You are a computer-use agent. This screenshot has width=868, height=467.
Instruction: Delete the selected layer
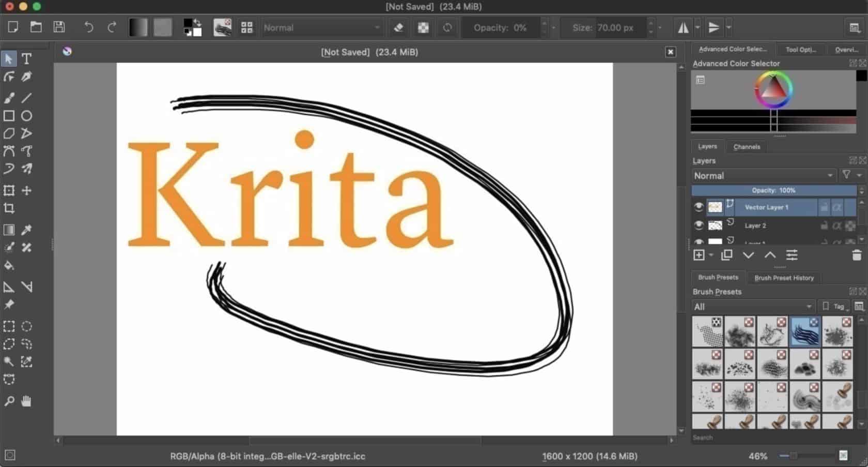[x=856, y=255]
